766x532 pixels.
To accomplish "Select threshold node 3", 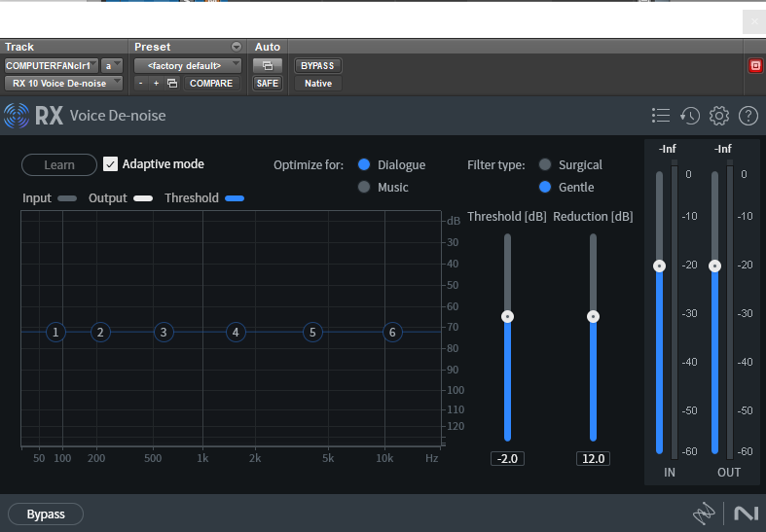I will point(164,333).
